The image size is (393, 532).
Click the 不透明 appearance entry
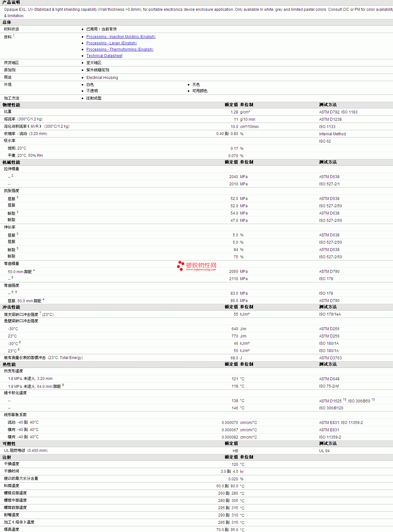coord(92,91)
